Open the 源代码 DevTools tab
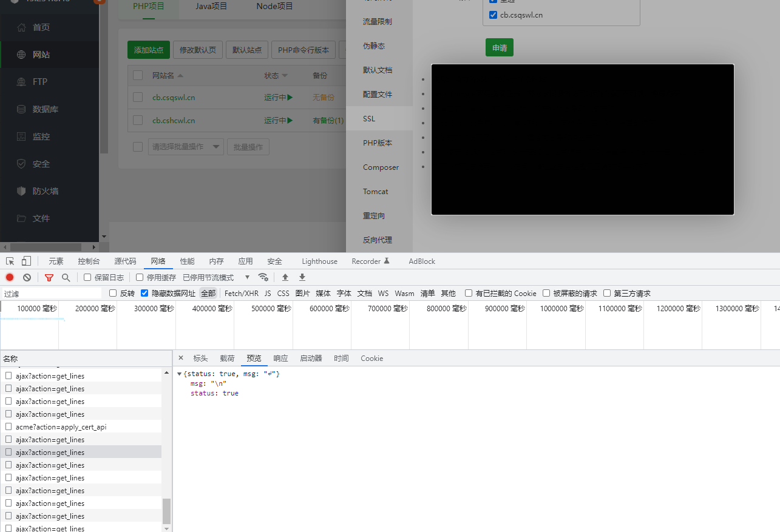The image size is (780, 532). point(125,261)
